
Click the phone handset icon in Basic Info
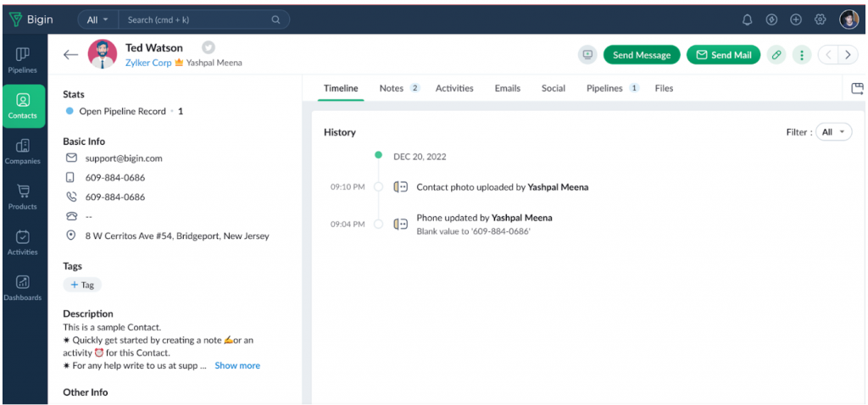71,197
